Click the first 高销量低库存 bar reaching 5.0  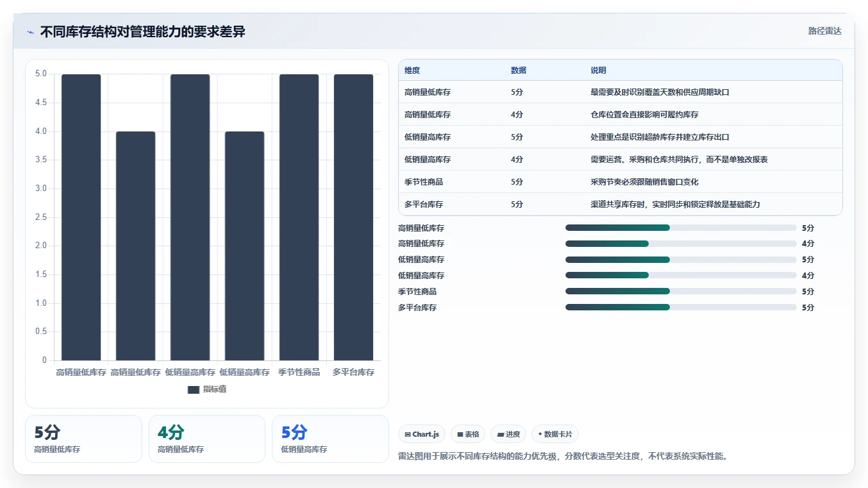81,217
